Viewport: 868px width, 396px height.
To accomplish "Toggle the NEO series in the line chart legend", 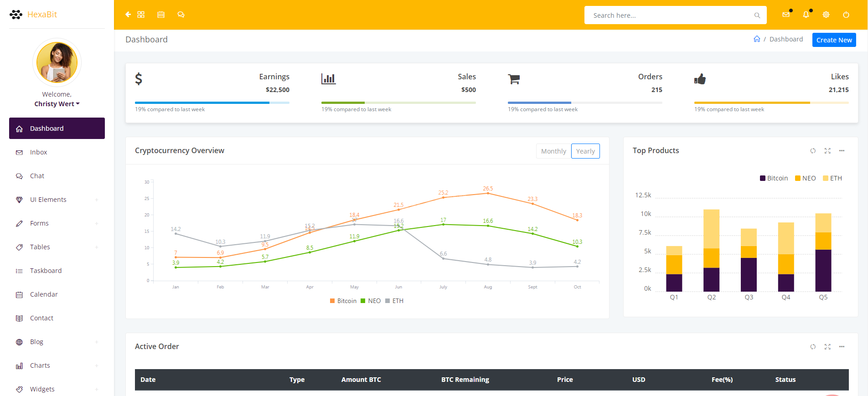I will pos(371,301).
